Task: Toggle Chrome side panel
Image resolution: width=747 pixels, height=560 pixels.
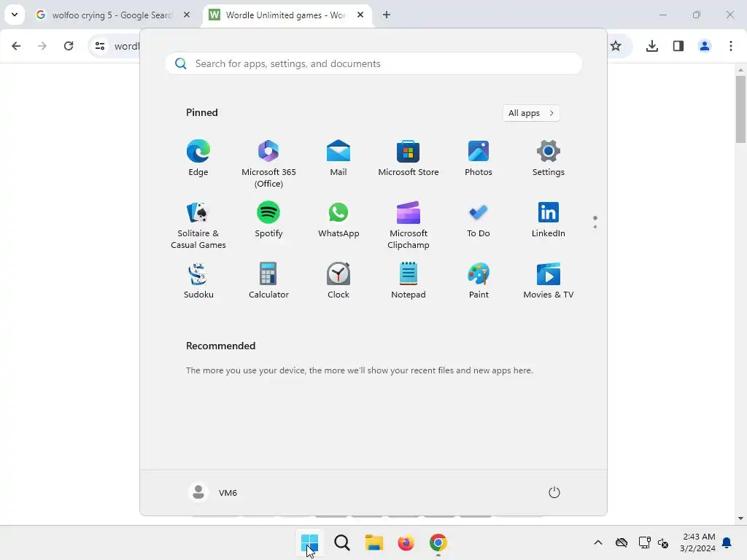Action: (x=678, y=46)
